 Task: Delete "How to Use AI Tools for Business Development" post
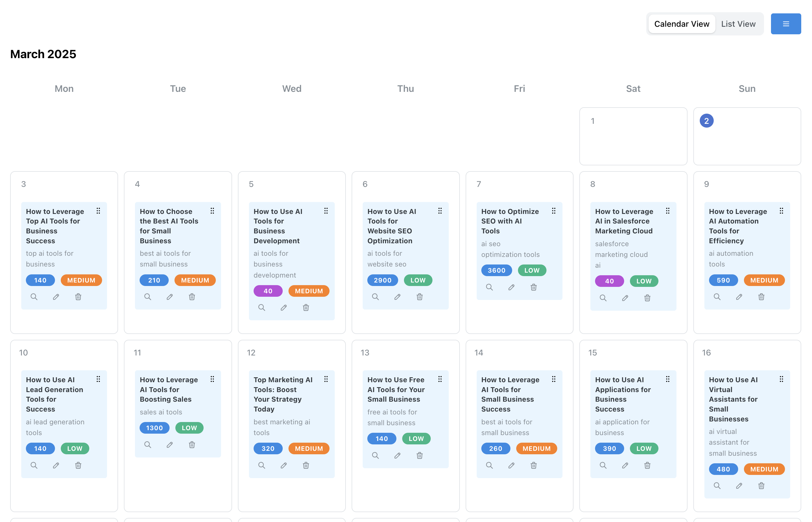coord(306,308)
